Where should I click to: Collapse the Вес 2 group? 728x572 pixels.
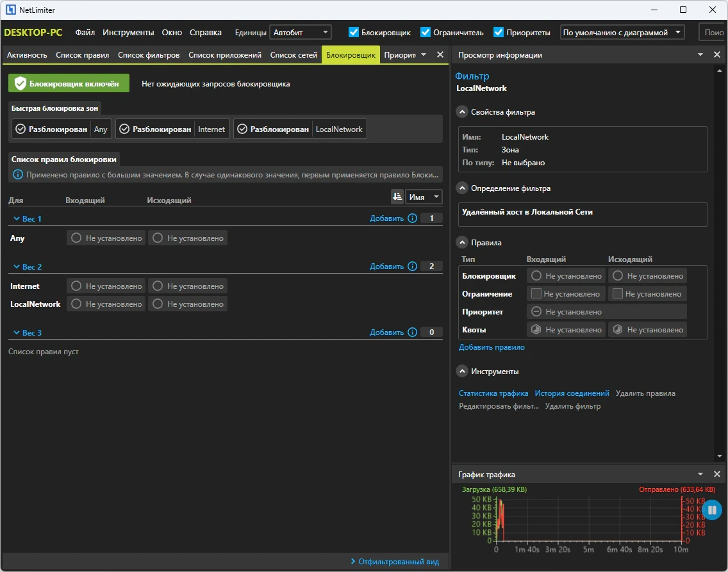point(17,266)
